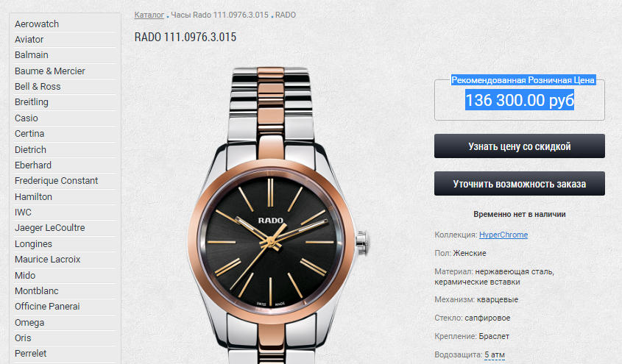This screenshot has width=622, height=364.
Task: Select Aerowatch in the brand list
Action: (37, 24)
